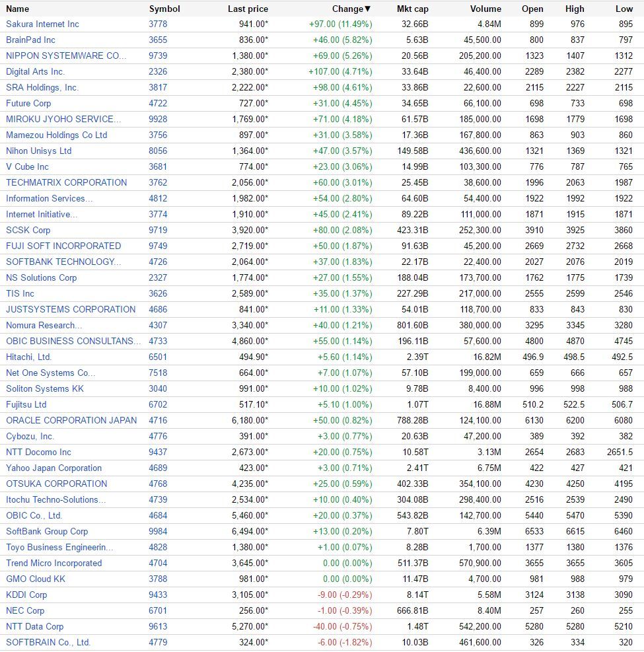The height and width of the screenshot is (652, 644).
Task: Open FUJI SOFT INCORPORATED link
Action: [x=63, y=246]
